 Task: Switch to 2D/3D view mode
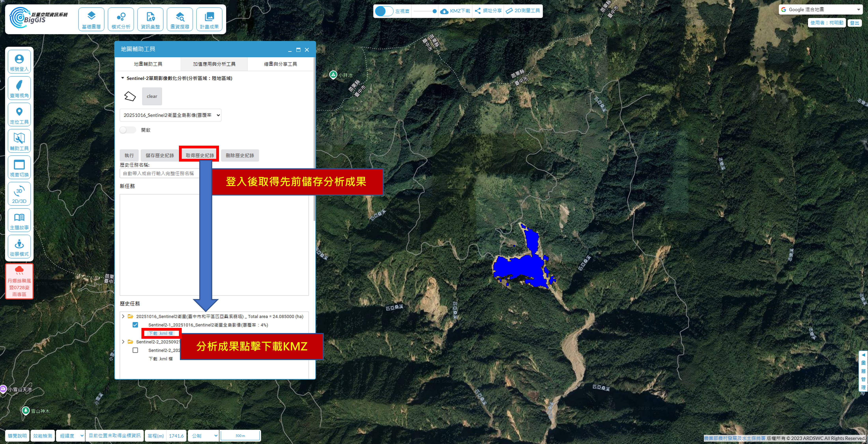point(19,194)
